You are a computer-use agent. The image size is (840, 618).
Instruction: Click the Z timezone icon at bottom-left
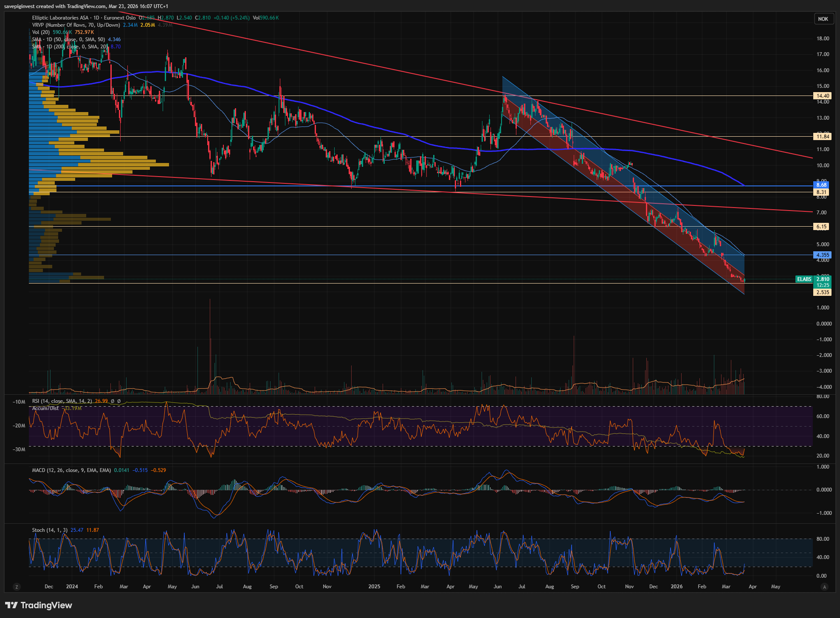coord(17,587)
